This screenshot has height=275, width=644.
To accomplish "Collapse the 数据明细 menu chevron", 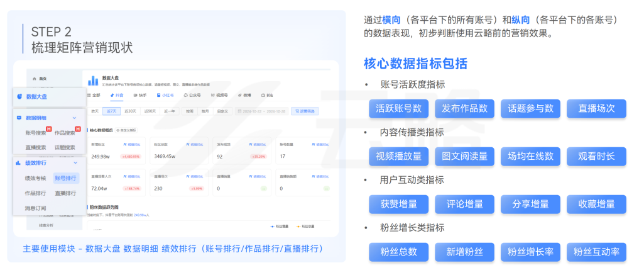I will tap(74, 118).
